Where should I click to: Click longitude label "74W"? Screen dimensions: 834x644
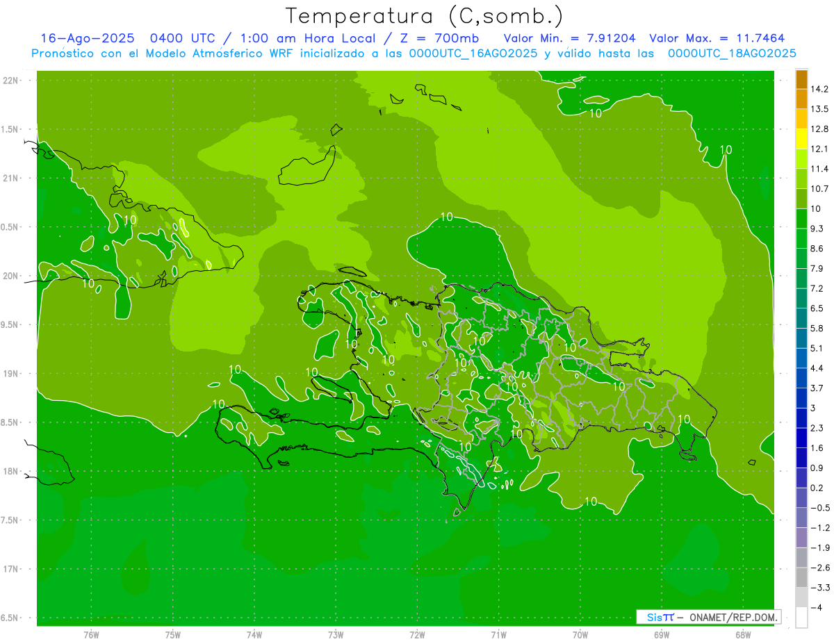(x=254, y=634)
